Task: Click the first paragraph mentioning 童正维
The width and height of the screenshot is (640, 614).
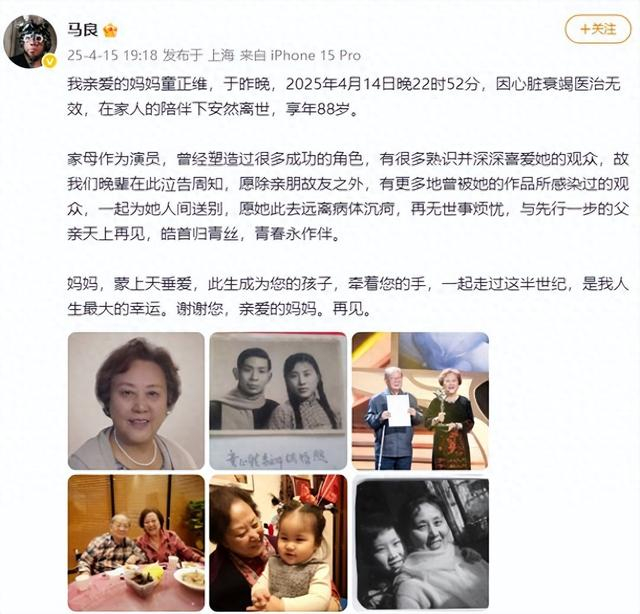Action: click(x=344, y=97)
